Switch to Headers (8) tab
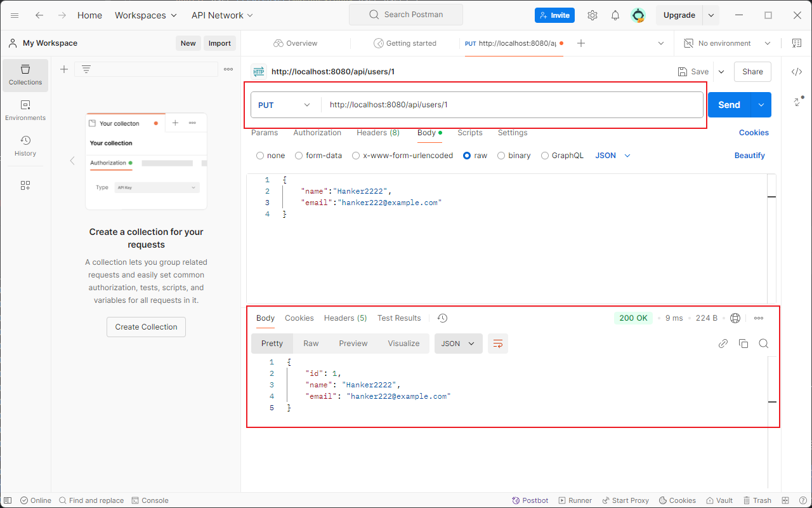Image resolution: width=812 pixels, height=508 pixels. tap(378, 133)
